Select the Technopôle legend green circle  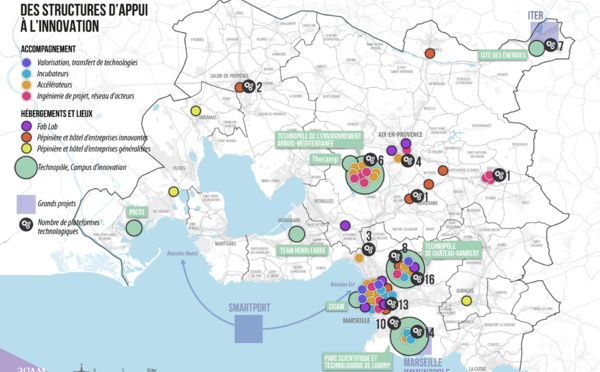[26, 168]
